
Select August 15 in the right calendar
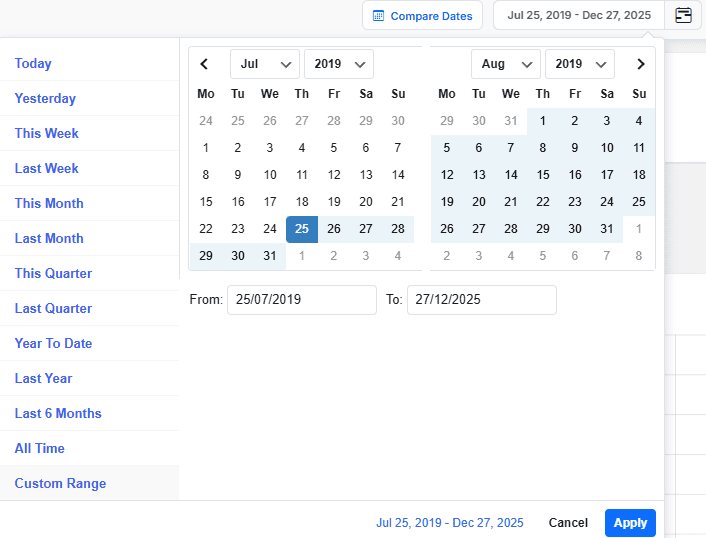point(543,175)
